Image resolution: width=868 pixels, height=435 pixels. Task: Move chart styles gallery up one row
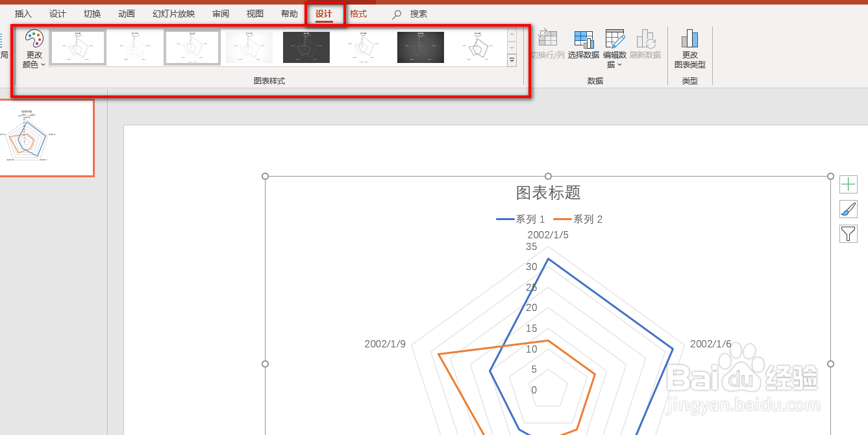512,35
